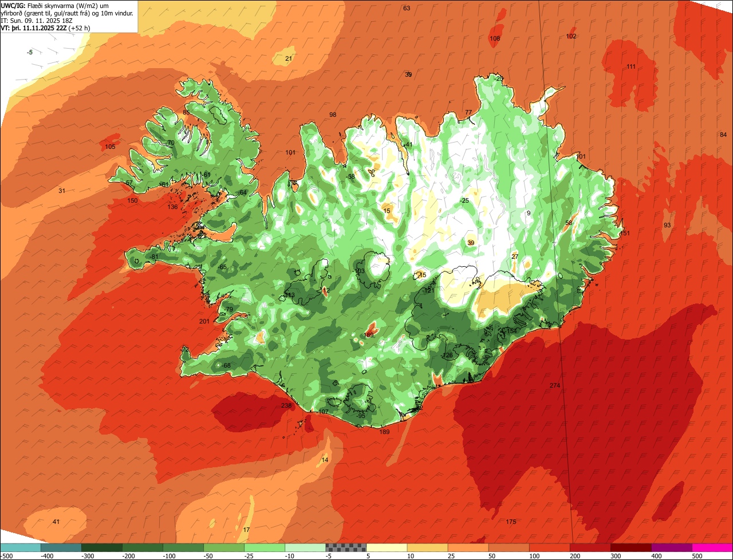
Task: Click the map value 27 near Vatnajökull
Action: pyautogui.click(x=515, y=256)
